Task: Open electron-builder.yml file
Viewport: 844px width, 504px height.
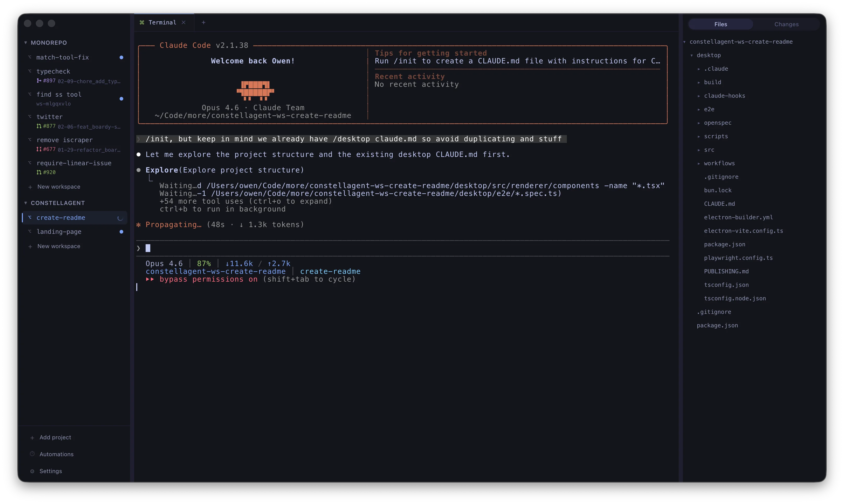Action: tap(738, 217)
